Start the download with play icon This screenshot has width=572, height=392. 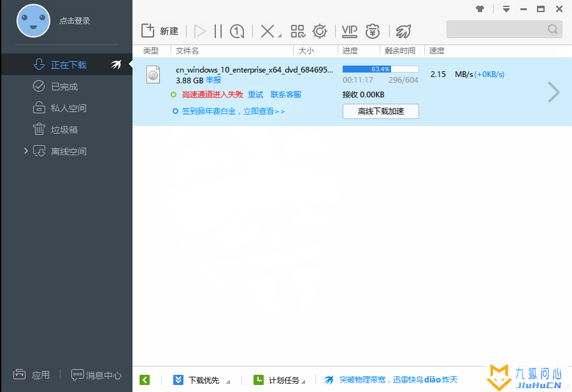click(x=200, y=31)
